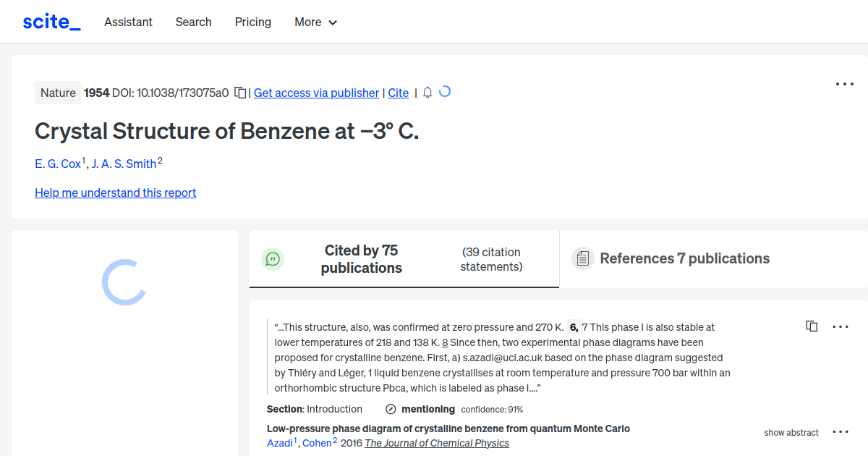The image size is (868, 456).
Task: Open the three-dot menu beside show abstract
Action: point(841,431)
